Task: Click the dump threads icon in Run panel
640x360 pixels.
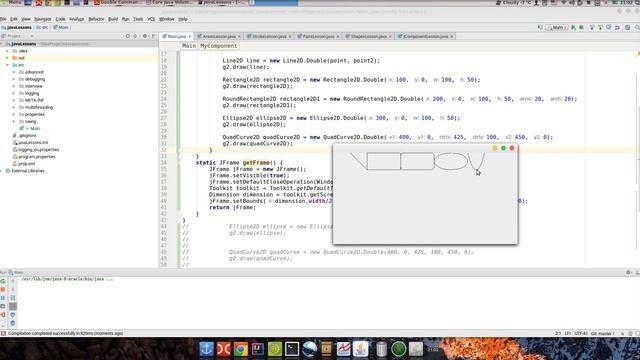Action: click(x=3, y=306)
